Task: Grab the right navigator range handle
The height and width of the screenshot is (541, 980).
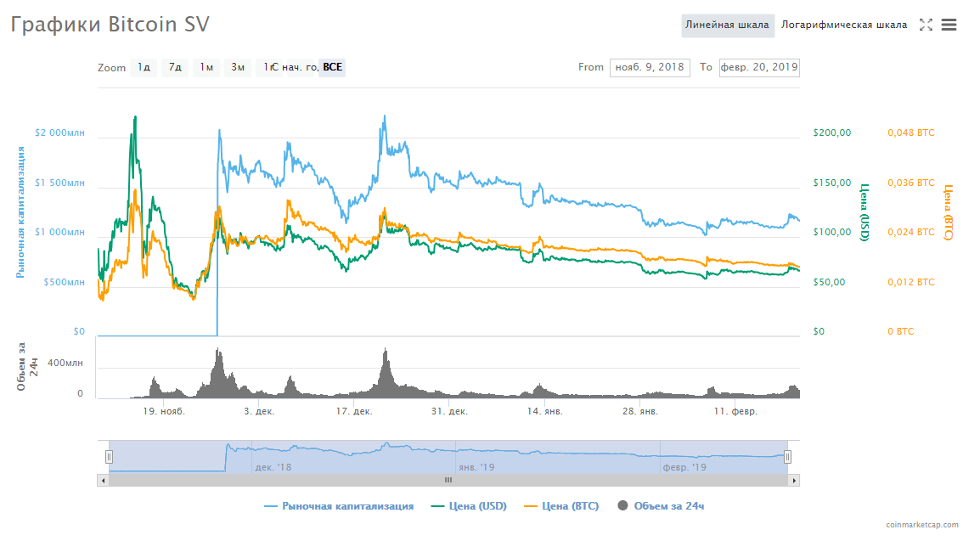Action: point(787,457)
